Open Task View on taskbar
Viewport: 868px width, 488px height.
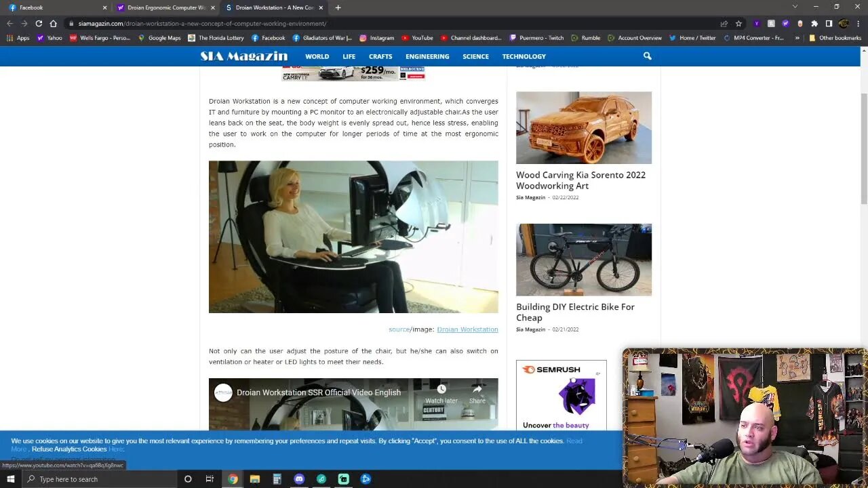coord(210,479)
